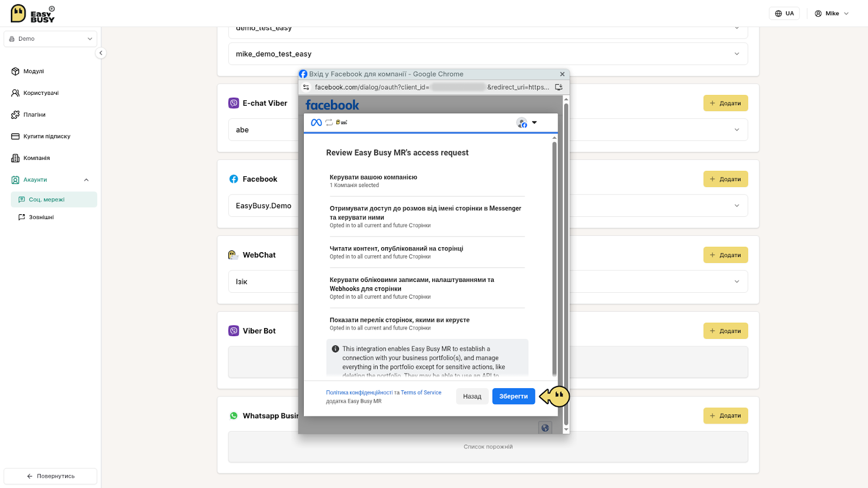This screenshot has height=488, width=868.
Task: Click the E-chat Viber icon
Action: (x=234, y=103)
